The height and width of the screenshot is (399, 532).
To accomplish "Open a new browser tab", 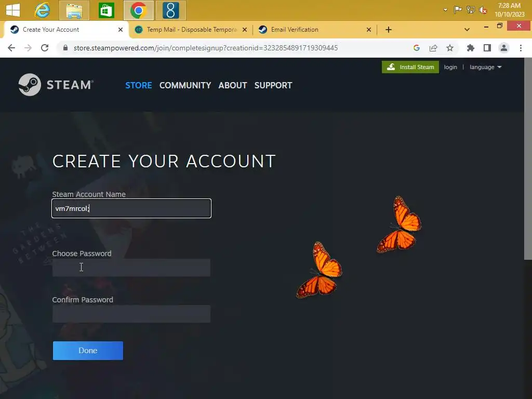I will click(x=389, y=30).
